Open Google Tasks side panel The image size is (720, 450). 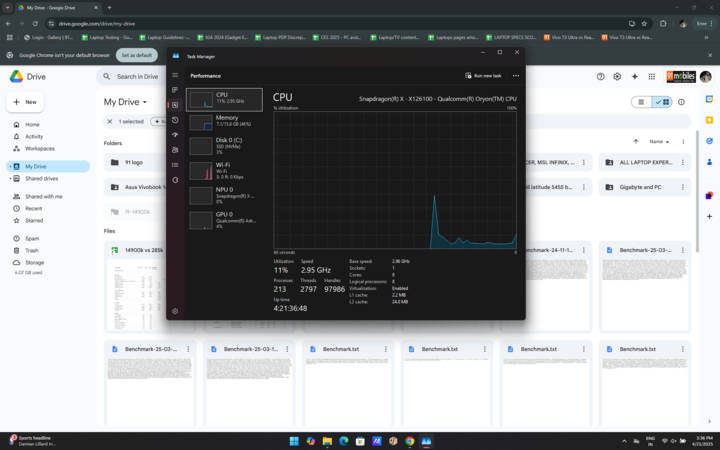(709, 141)
